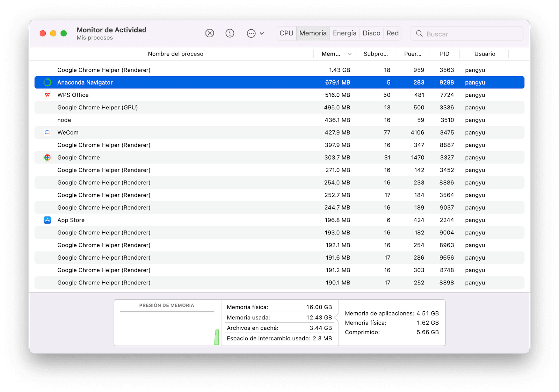
Task: Select the WeCom process row
Action: coord(279,132)
